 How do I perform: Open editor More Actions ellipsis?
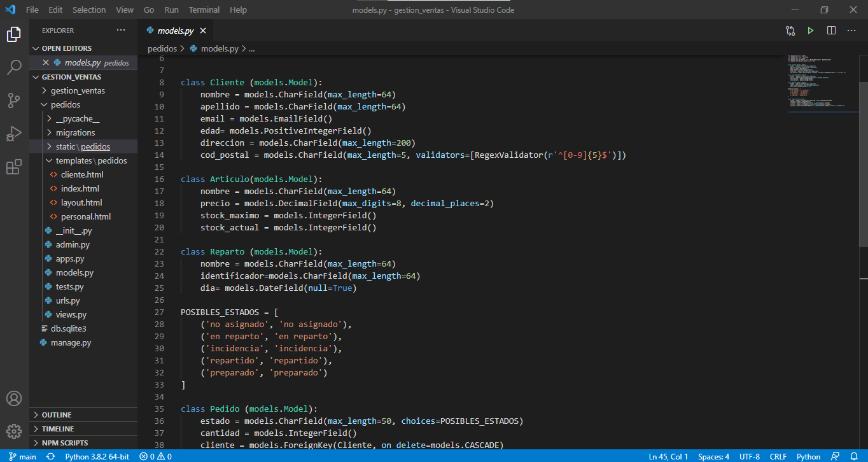tap(851, 31)
